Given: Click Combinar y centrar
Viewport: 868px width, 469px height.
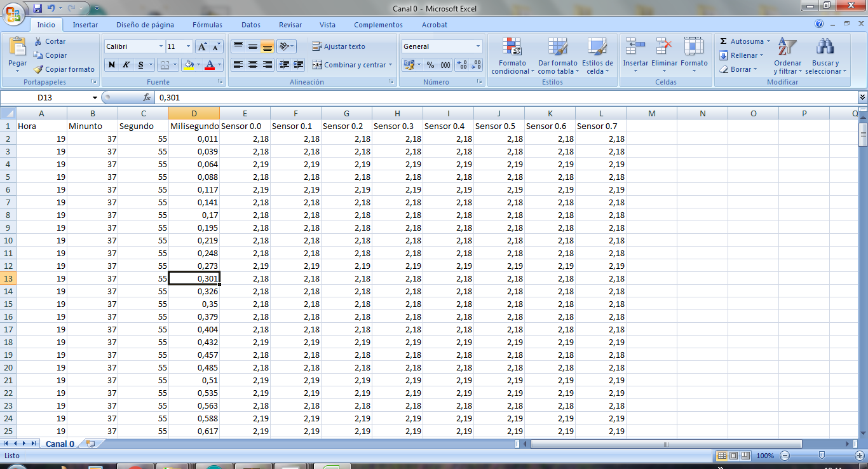Looking at the screenshot, I should [352, 65].
